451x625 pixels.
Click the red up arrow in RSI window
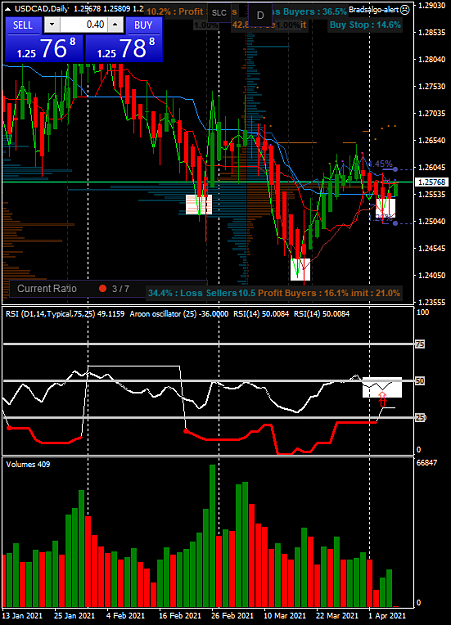[382, 399]
